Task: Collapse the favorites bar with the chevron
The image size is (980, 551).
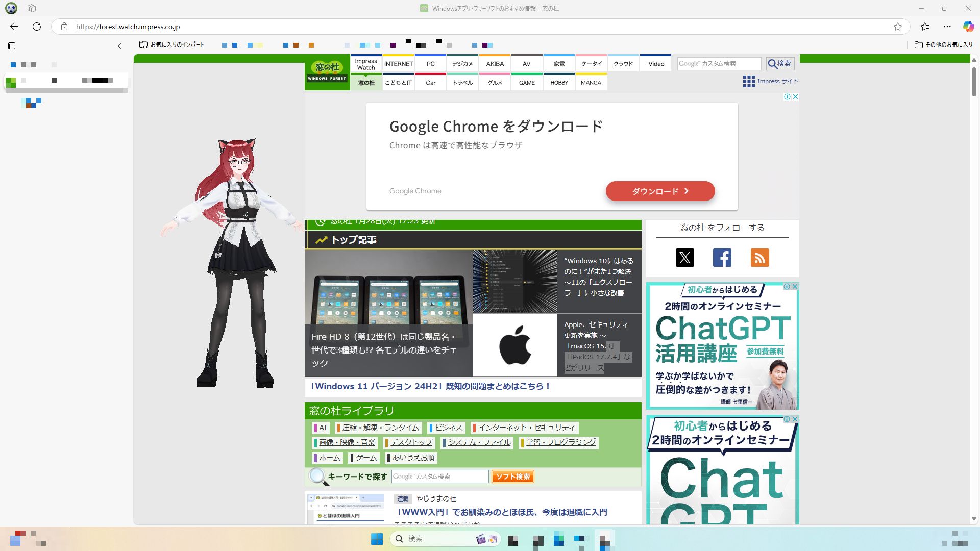Action: pyautogui.click(x=119, y=45)
